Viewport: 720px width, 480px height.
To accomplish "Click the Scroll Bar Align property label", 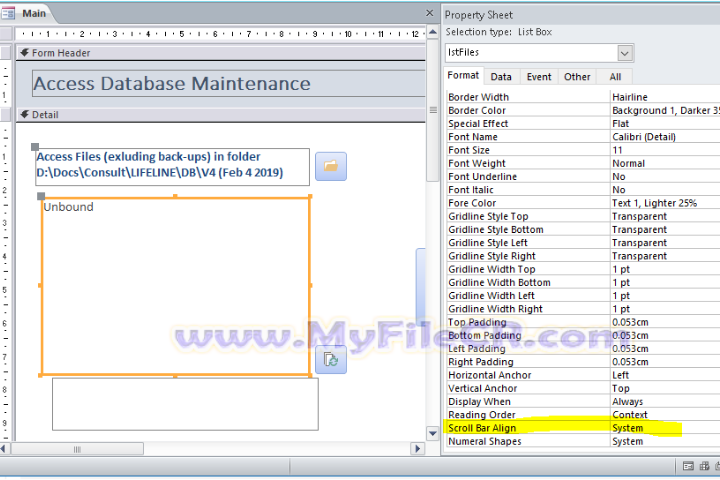I will tap(482, 428).
